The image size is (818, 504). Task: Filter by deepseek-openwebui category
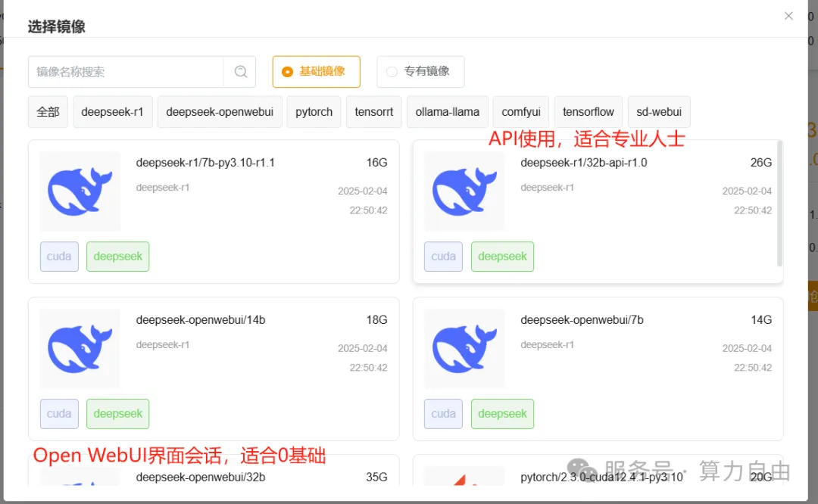(220, 111)
